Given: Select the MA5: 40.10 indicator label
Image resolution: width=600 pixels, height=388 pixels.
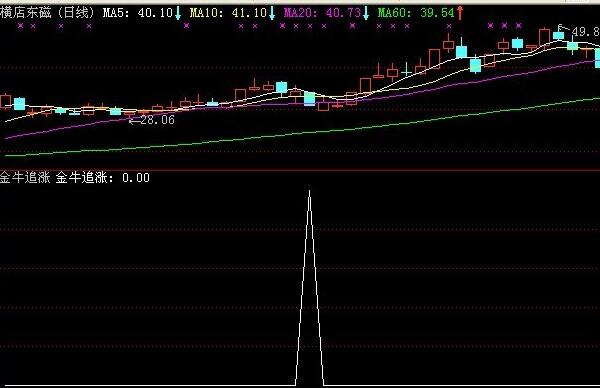Looking at the screenshot, I should click(138, 13).
